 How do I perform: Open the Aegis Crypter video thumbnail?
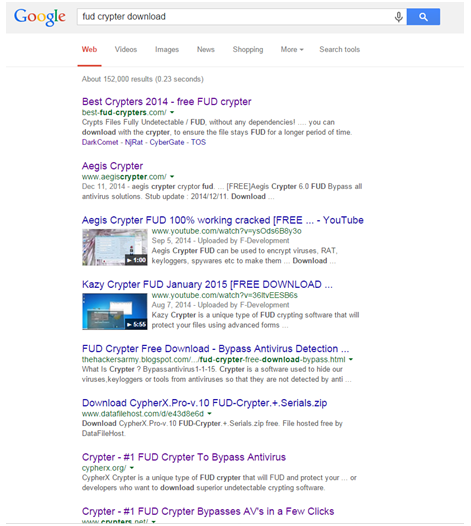(x=114, y=247)
